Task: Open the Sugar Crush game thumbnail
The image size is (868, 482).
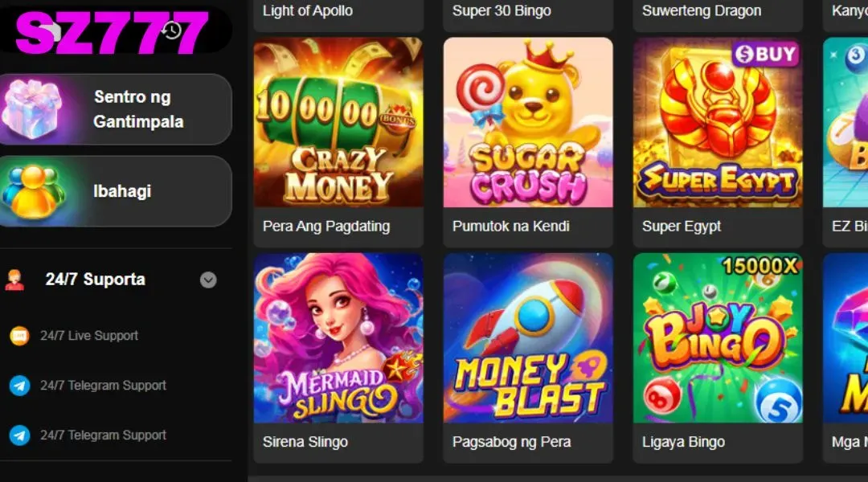Action: pyautogui.click(x=528, y=122)
